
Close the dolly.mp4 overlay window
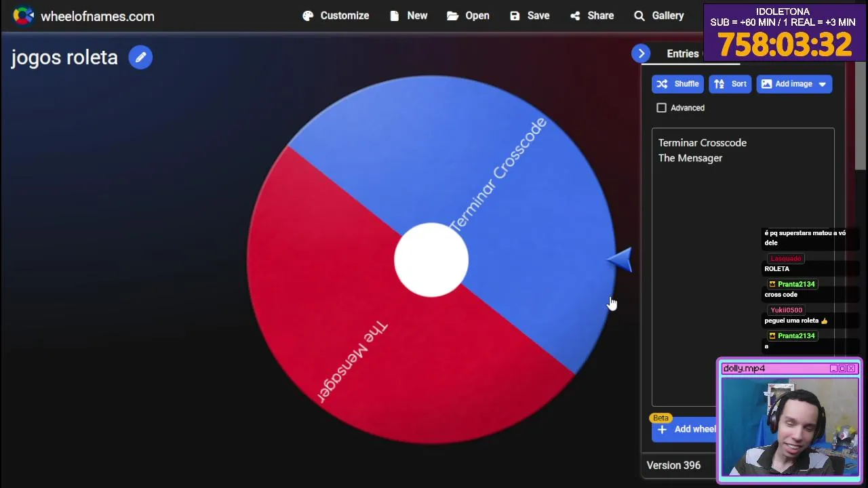852,369
